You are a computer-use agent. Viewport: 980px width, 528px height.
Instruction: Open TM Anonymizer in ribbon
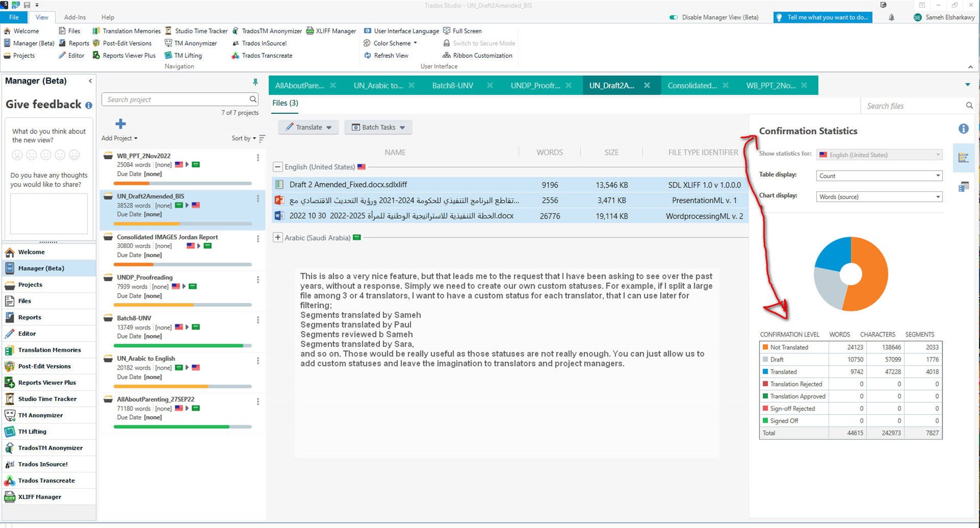[x=191, y=43]
